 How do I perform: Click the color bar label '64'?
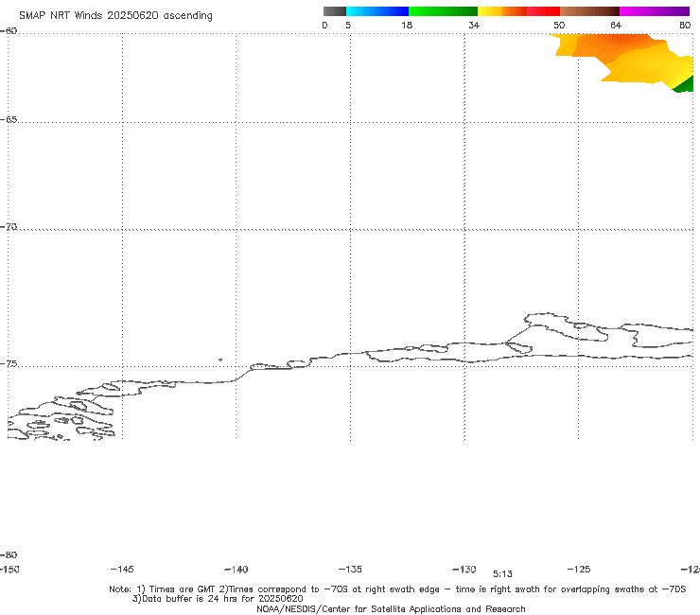pyautogui.click(x=616, y=25)
